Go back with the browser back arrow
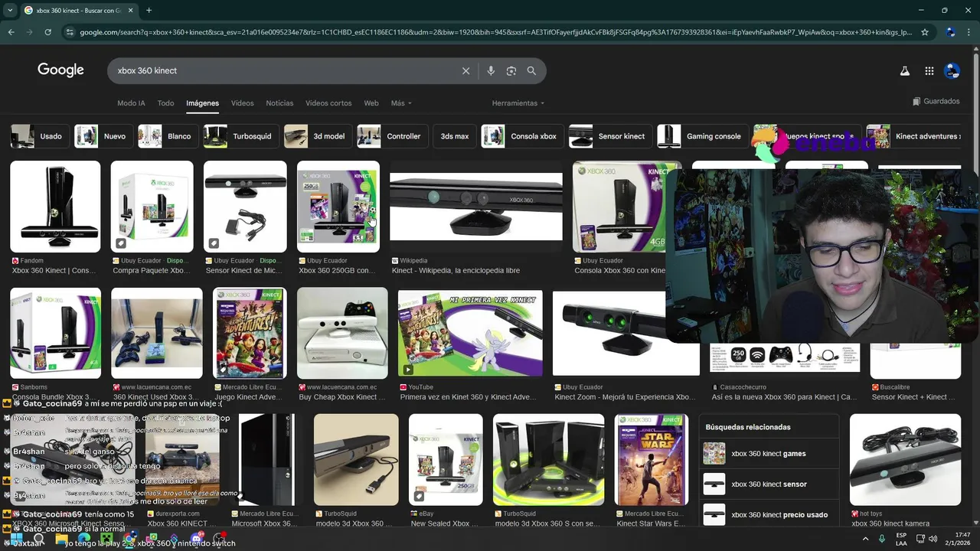 (11, 32)
